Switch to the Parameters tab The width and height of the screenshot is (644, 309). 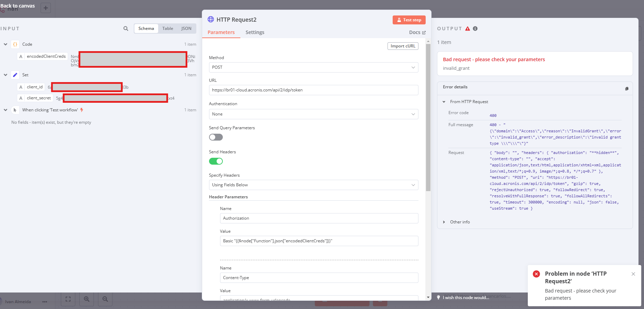(221, 32)
